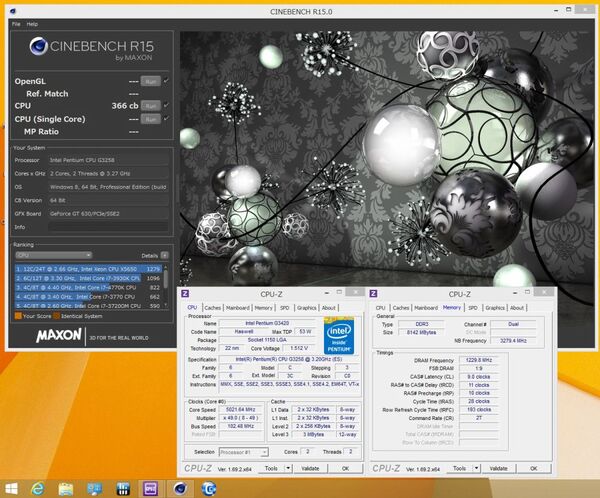Launch Internet Explorer from the taskbar
The width and height of the screenshot is (600, 498).
click(37, 489)
